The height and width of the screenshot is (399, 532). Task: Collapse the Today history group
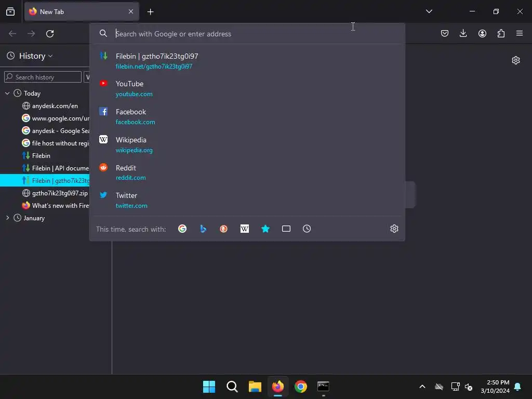pyautogui.click(x=7, y=93)
